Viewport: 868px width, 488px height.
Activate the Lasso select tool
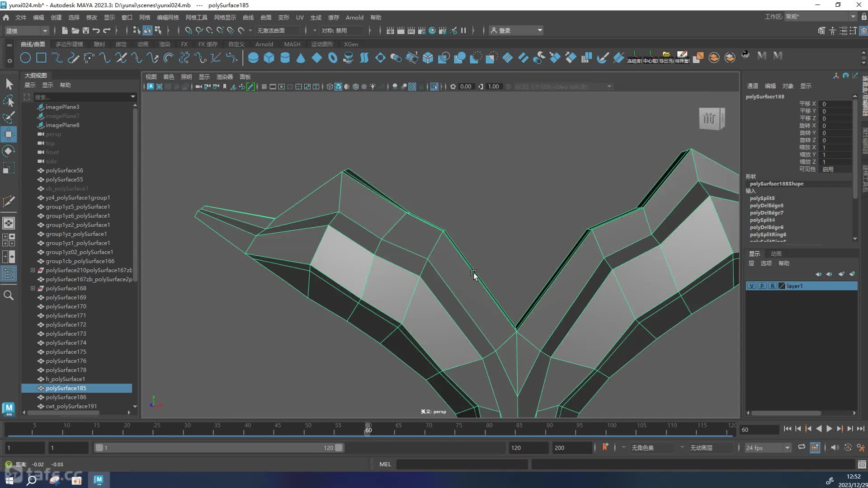pos(9,101)
